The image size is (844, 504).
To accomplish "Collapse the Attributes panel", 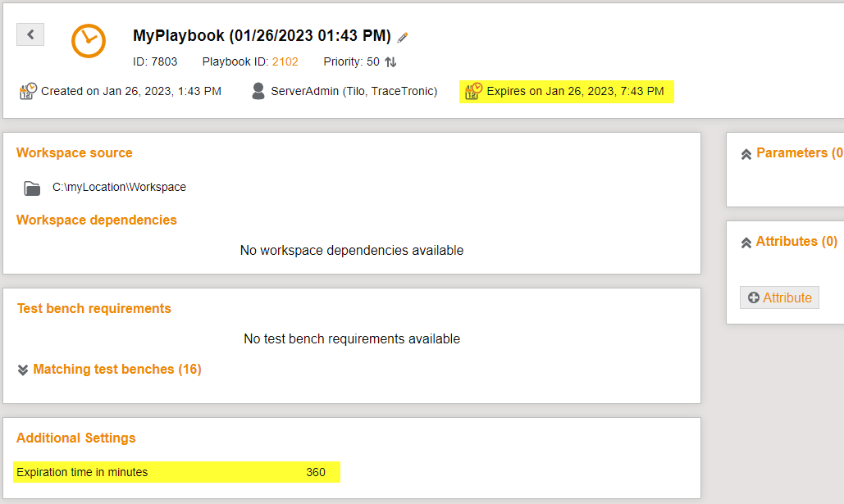I will (746, 242).
